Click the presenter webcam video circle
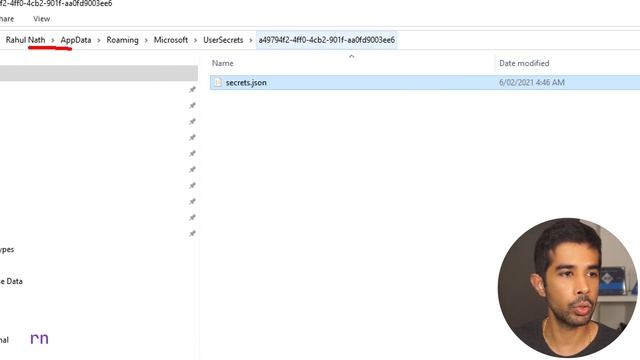 [x=568, y=287]
